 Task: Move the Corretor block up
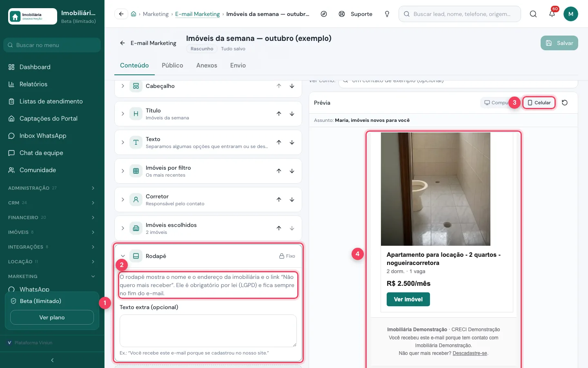[279, 200]
